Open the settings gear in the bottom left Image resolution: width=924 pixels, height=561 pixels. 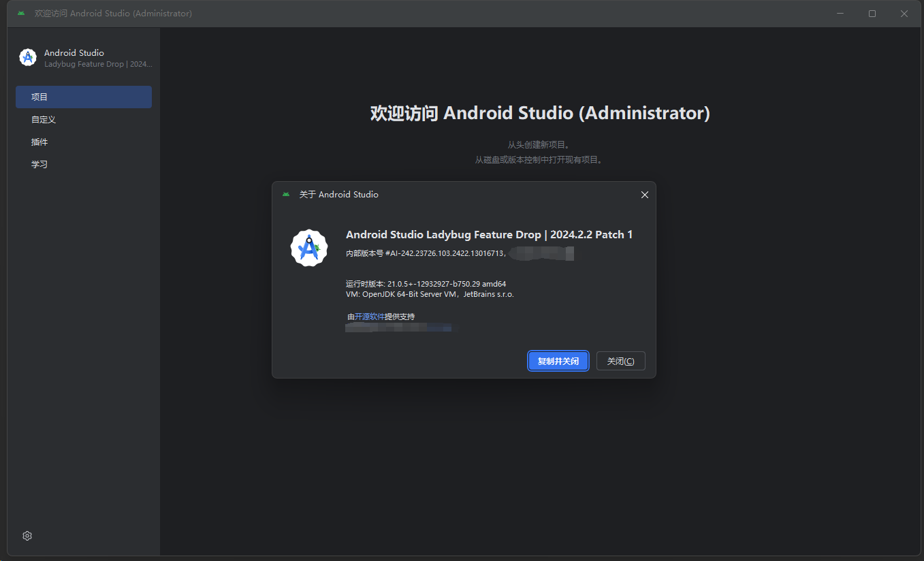[x=27, y=536]
